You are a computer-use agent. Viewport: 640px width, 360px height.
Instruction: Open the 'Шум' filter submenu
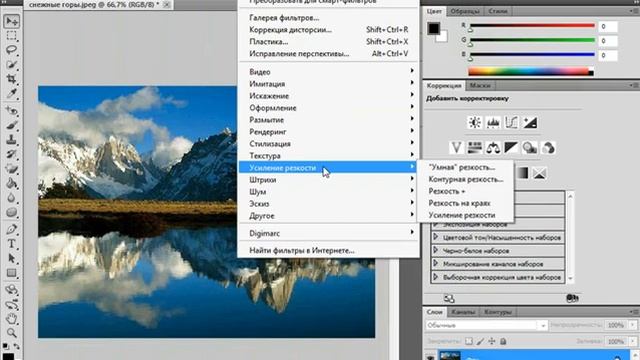(328, 192)
